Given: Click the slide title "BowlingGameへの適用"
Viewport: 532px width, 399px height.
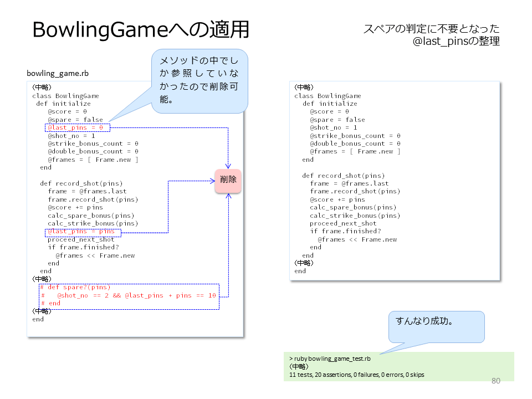Looking at the screenshot, I should [x=141, y=29].
